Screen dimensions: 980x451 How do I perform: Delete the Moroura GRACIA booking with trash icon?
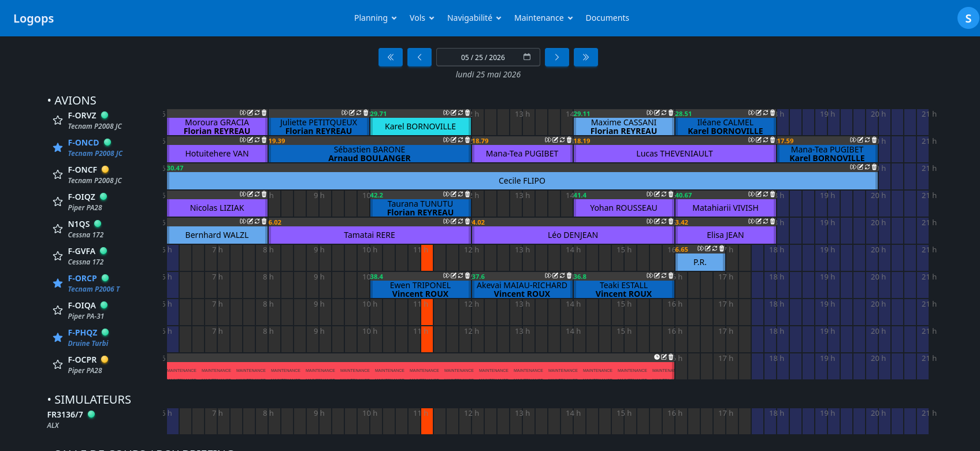(x=264, y=113)
